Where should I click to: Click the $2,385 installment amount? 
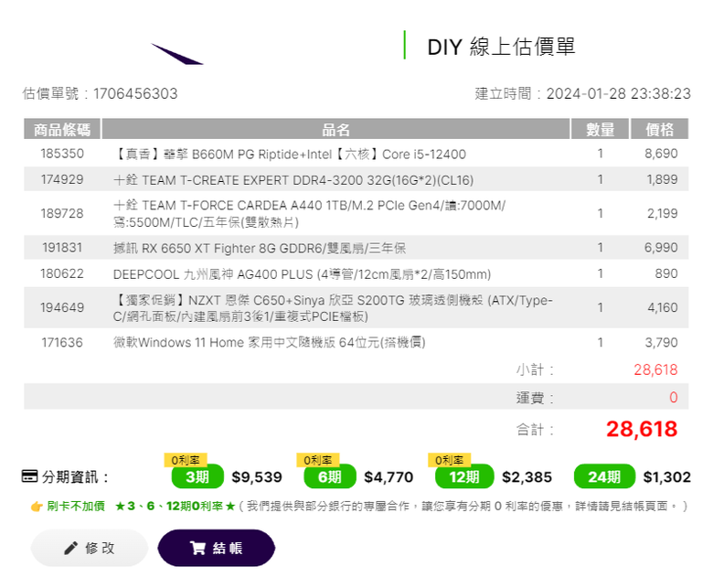(x=527, y=477)
